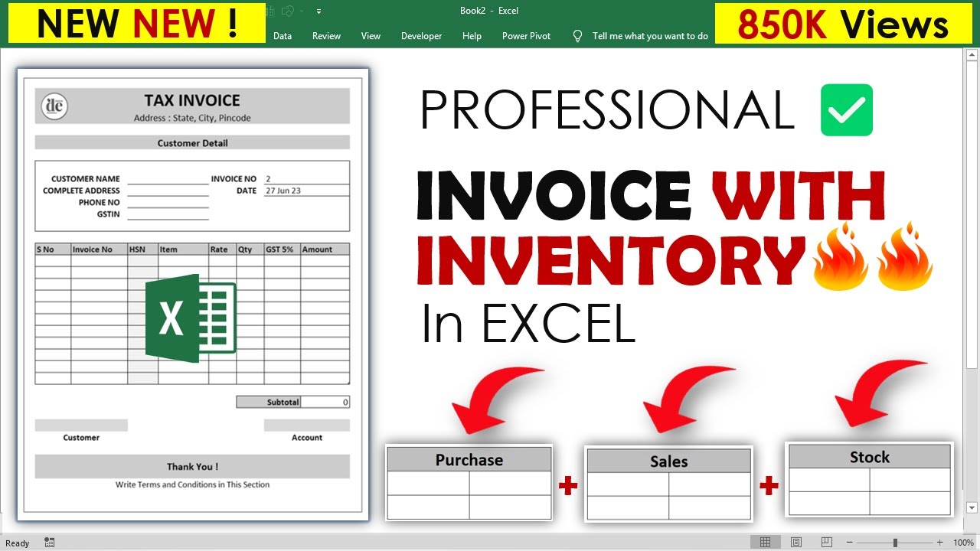The height and width of the screenshot is (551, 980).
Task: Click the 'Book2 - Excel' window title
Action: 489,11
